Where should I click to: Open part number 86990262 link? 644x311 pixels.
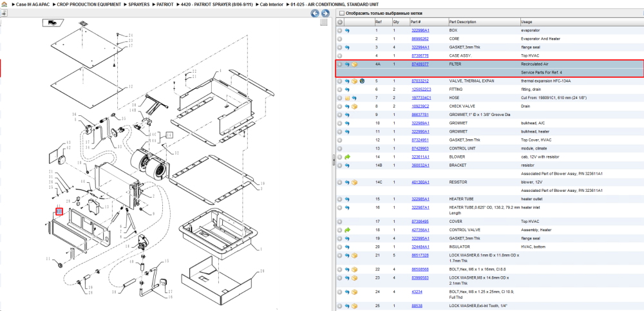click(x=420, y=39)
